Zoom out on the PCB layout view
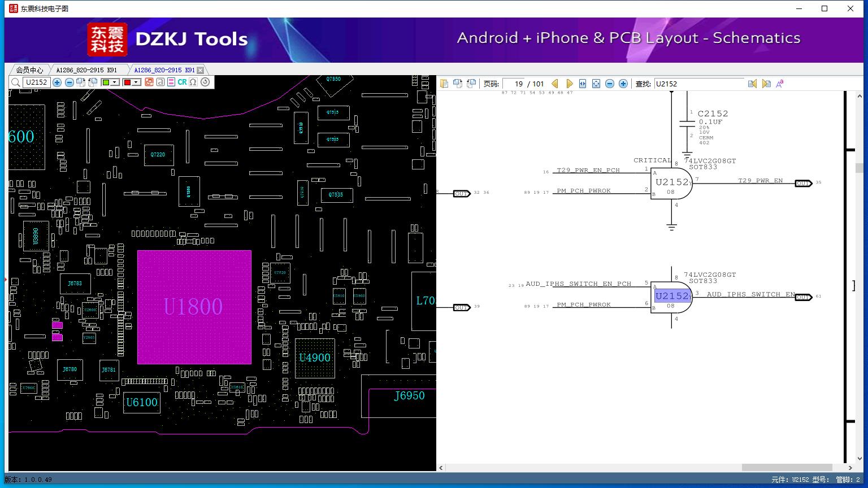Viewport: 868px width, 488px height. click(x=69, y=82)
